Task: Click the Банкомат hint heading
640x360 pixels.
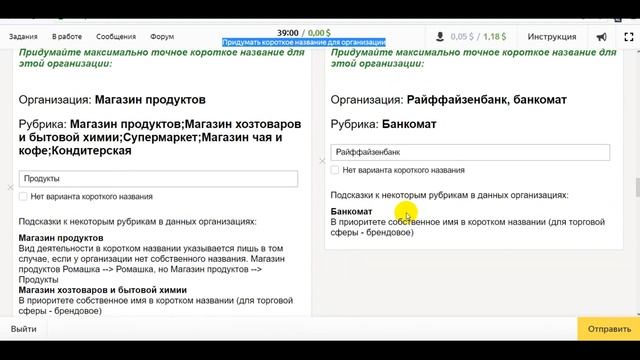Action: pyautogui.click(x=351, y=211)
